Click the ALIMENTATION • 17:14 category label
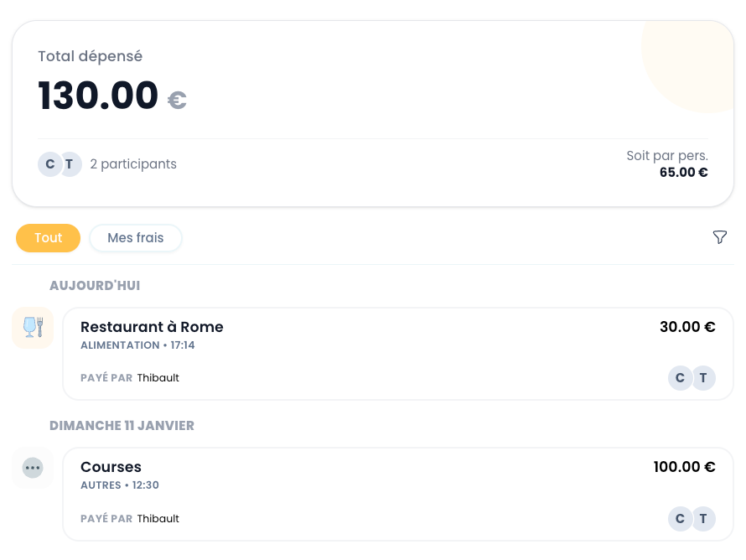This screenshot has height=560, width=746. click(137, 345)
